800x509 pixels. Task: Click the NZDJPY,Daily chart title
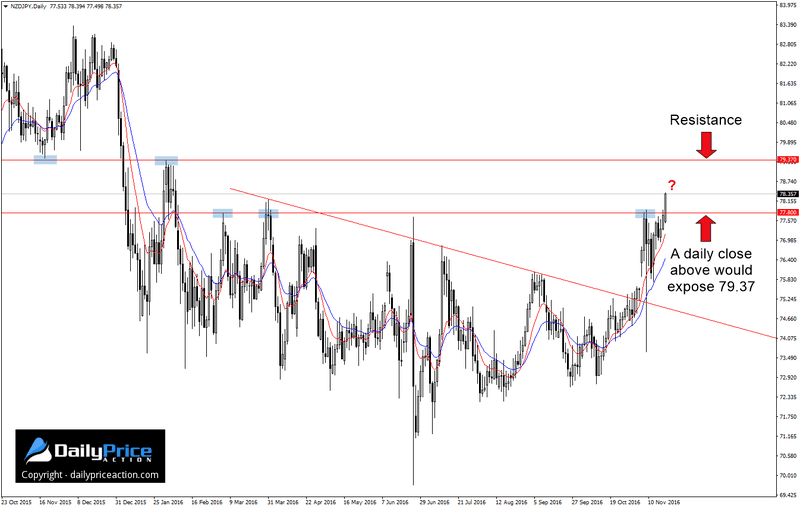(29, 6)
